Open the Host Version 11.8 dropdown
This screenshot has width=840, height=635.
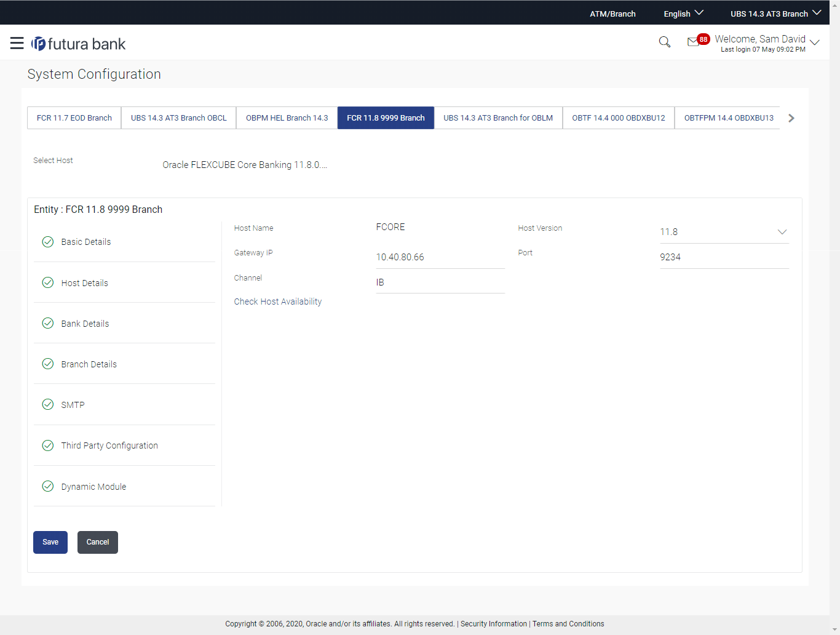(x=724, y=232)
